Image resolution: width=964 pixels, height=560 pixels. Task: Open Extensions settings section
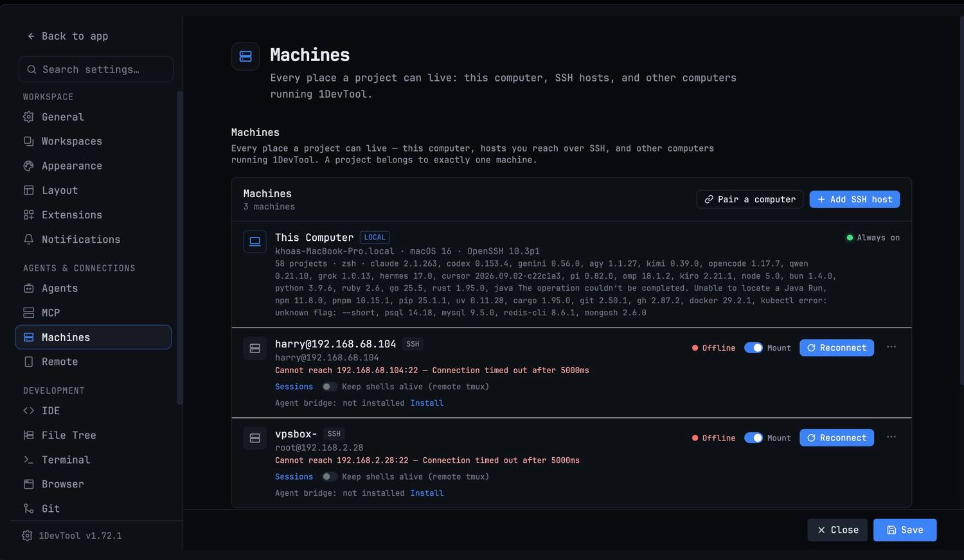coord(93,214)
